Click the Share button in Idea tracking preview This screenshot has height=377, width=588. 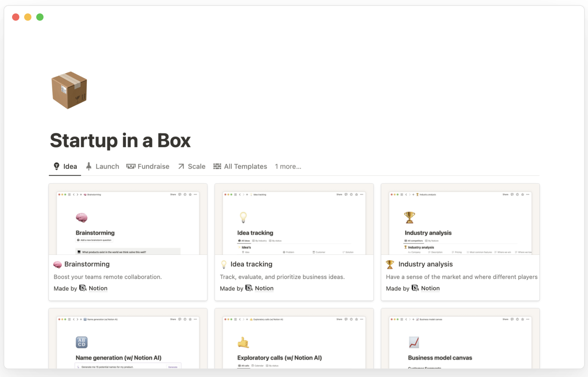point(339,195)
